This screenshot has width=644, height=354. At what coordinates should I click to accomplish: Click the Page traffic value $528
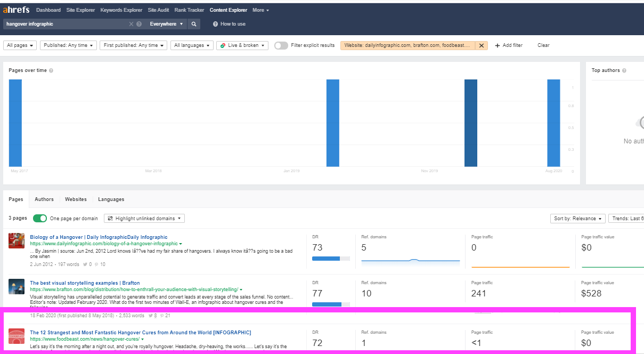[x=592, y=294]
